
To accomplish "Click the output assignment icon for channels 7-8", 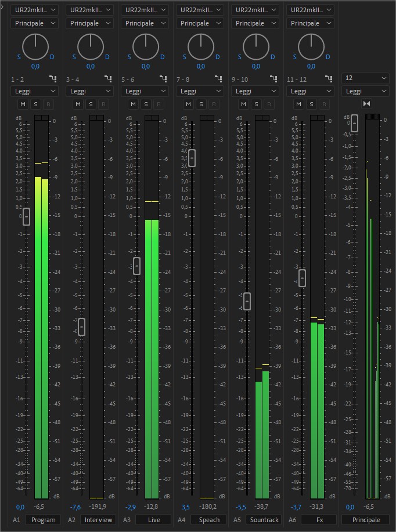I will [218, 78].
